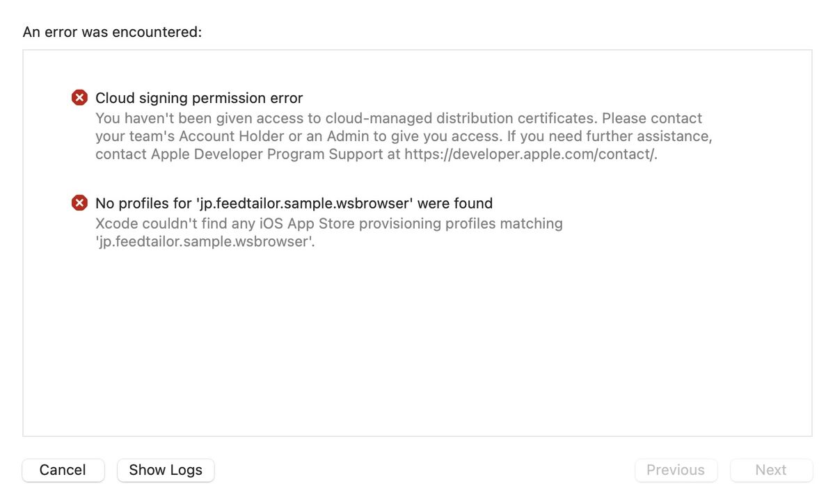Image resolution: width=835 pixels, height=504 pixels.
Task: Click the dimmed Previous button
Action: click(676, 470)
